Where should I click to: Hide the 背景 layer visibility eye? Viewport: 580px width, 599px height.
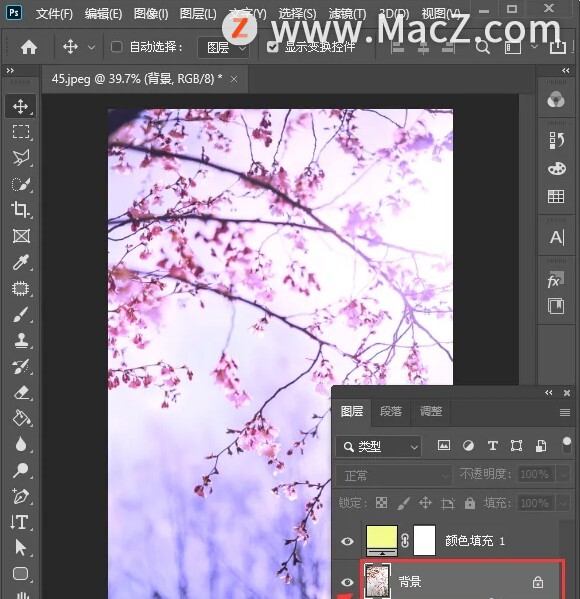pos(347,582)
